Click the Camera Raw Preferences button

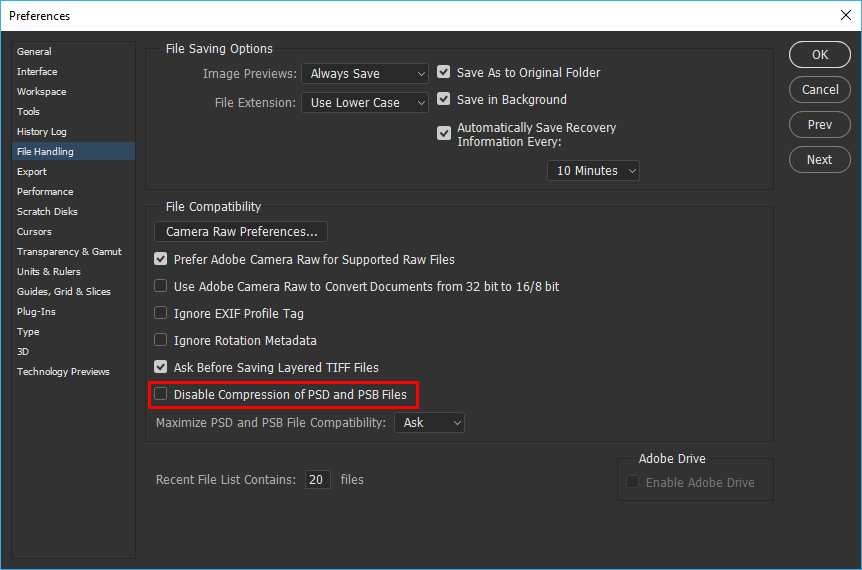tap(241, 232)
